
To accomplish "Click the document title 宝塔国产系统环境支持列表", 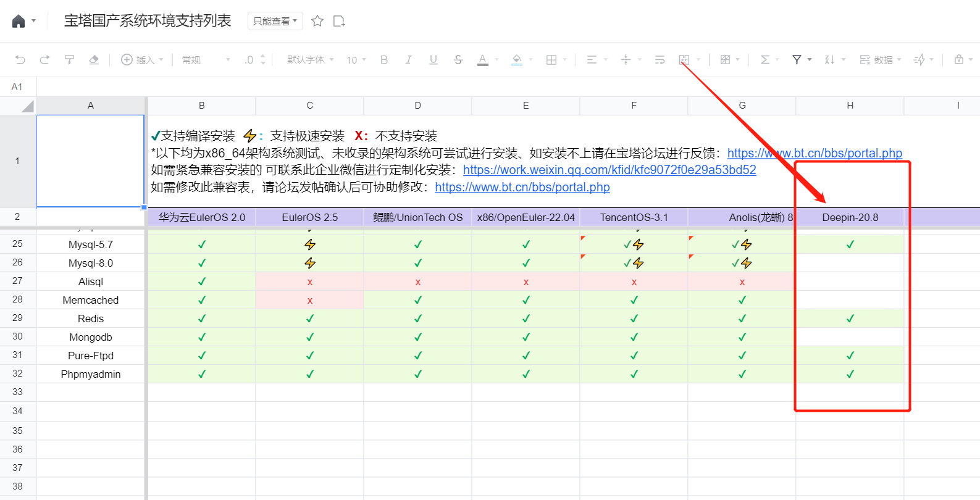I will coord(148,21).
